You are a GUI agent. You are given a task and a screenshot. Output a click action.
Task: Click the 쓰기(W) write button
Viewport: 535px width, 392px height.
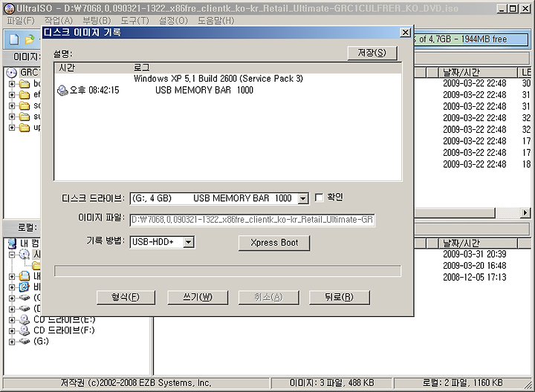(x=198, y=297)
